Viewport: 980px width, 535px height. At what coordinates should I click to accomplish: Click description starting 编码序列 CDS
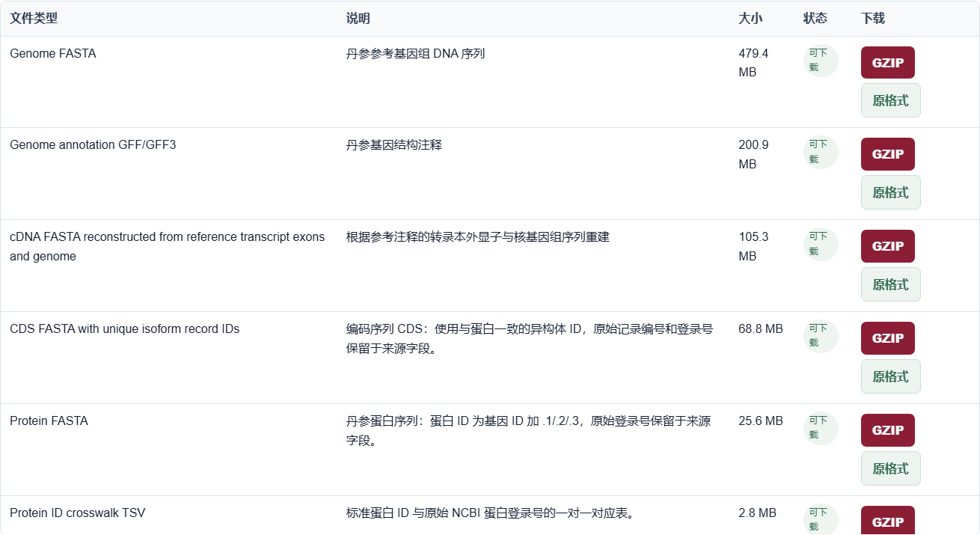click(530, 338)
